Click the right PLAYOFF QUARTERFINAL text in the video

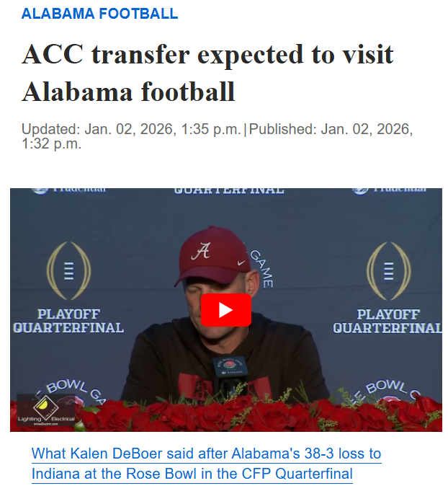387,321
